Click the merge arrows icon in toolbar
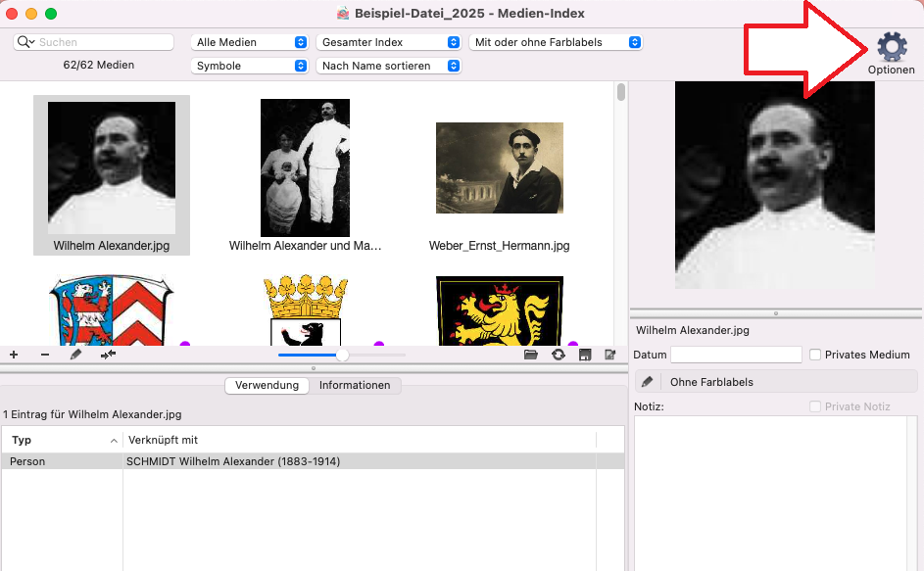Image resolution: width=924 pixels, height=571 pixels. pos(108,355)
